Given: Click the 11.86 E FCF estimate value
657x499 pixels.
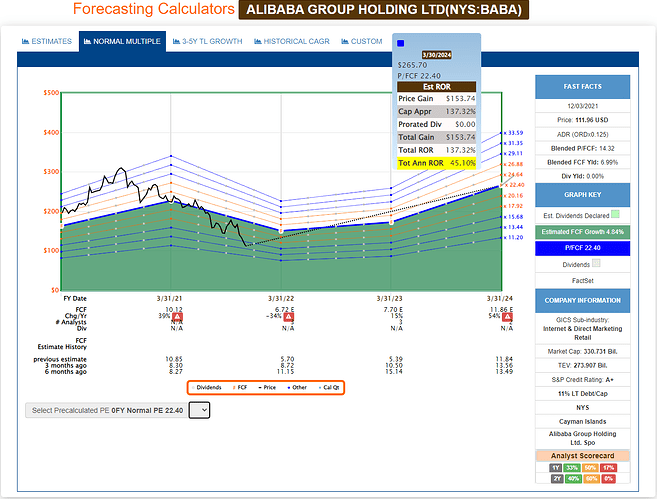Looking at the screenshot, I should tap(502, 310).
